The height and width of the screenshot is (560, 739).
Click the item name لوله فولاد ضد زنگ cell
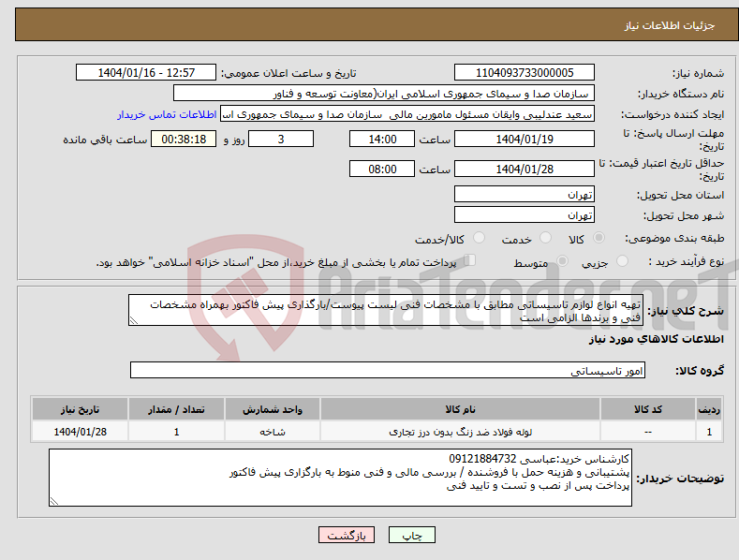460,432
